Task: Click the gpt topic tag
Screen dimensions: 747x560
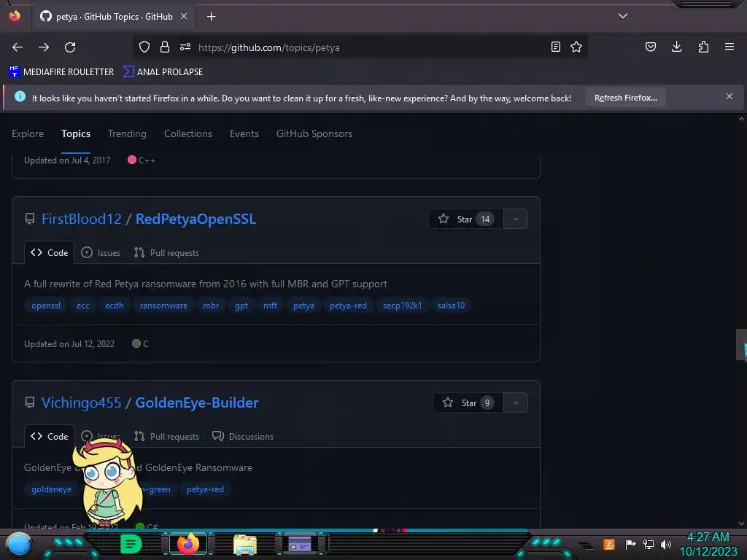Action: click(241, 306)
